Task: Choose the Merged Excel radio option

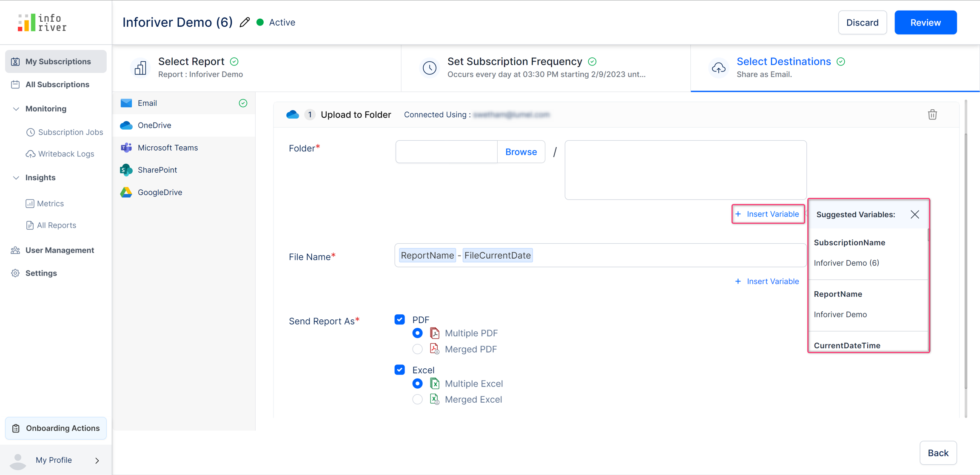Action: [x=417, y=399]
